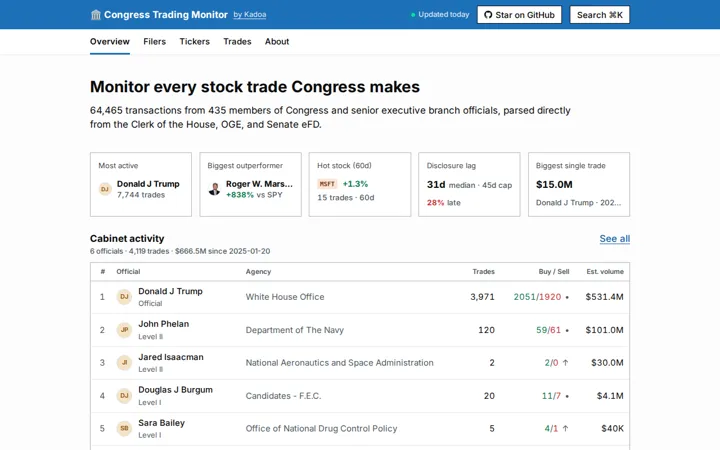720x450 pixels.
Task: Open the Disclosure lag card
Action: pos(469,184)
